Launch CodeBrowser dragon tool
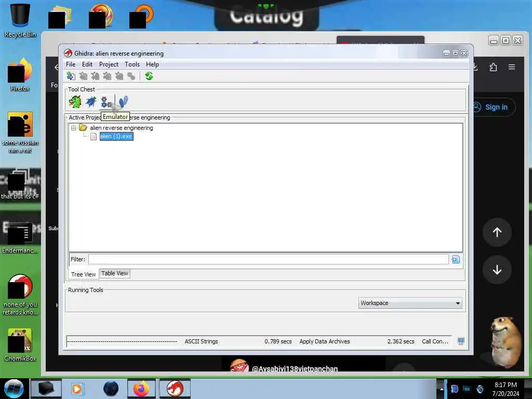Image resolution: width=532 pixels, height=399 pixels. (x=75, y=102)
